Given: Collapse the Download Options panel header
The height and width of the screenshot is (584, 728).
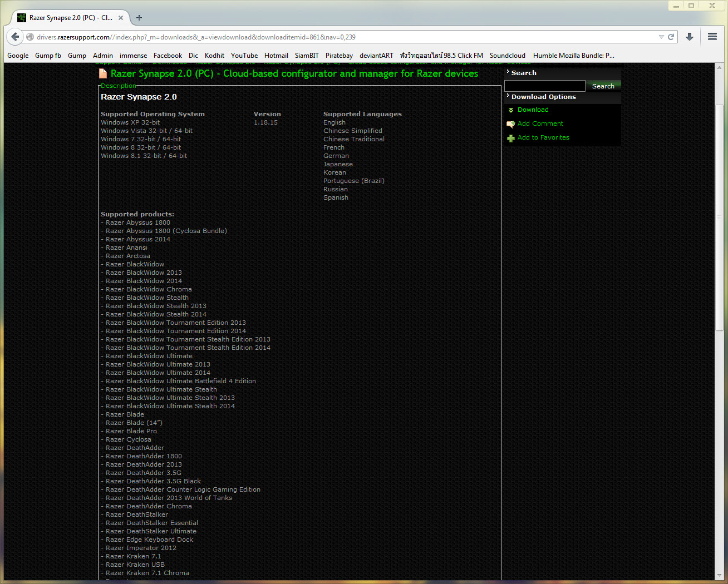Looking at the screenshot, I should tap(508, 96).
